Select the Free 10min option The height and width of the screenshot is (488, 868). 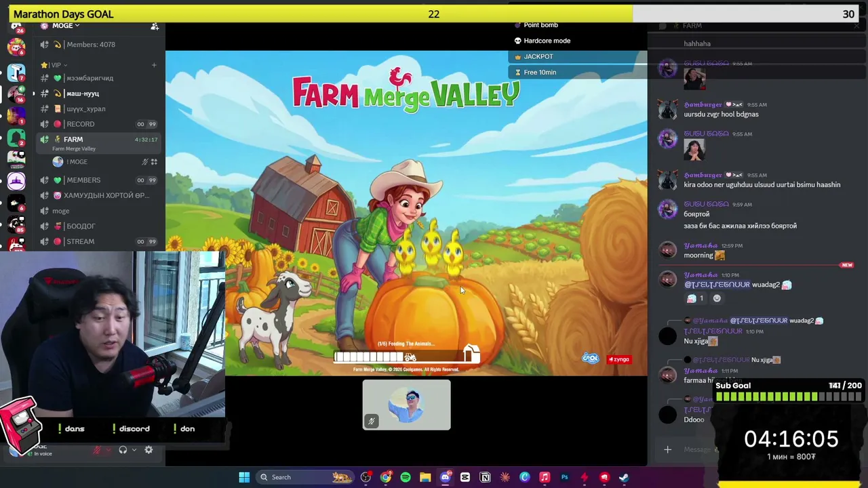540,73
